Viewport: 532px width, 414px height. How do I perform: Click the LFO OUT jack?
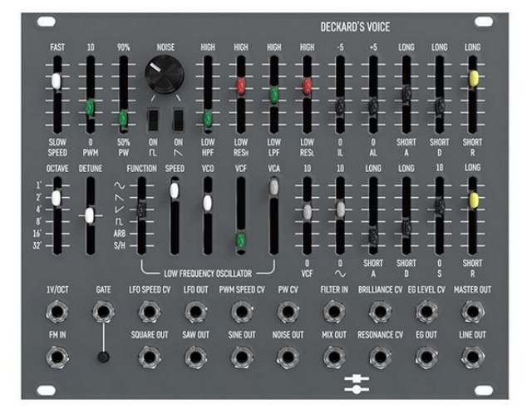(196, 312)
